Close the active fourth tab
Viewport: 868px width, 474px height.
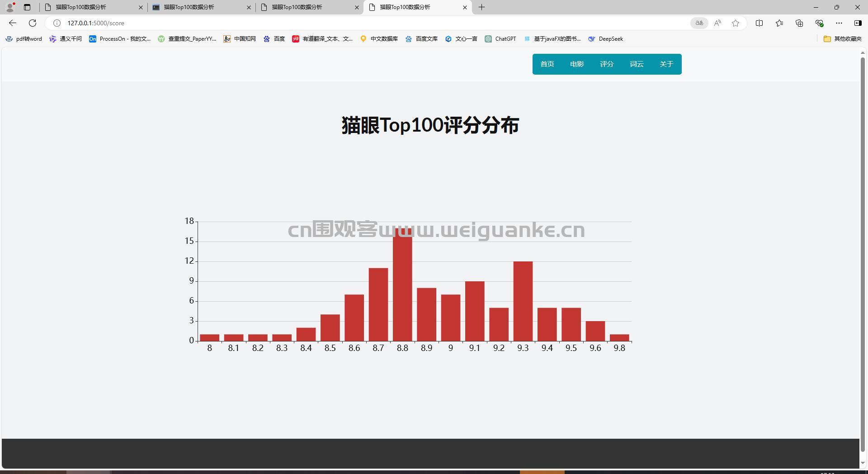point(465,7)
